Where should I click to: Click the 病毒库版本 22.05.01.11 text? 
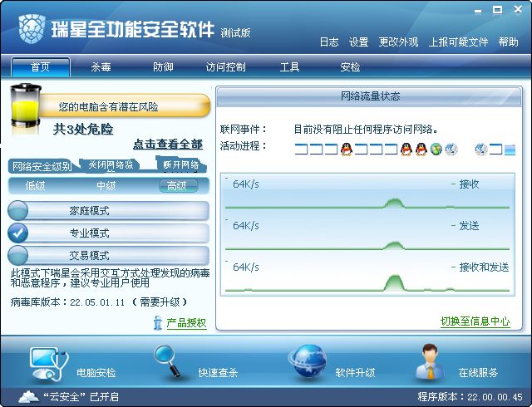(x=67, y=302)
